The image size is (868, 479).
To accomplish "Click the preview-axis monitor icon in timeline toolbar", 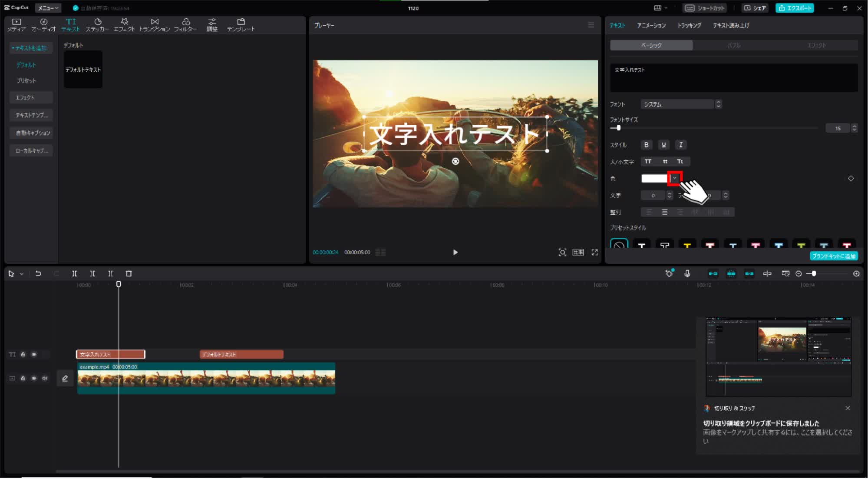I will tap(785, 274).
